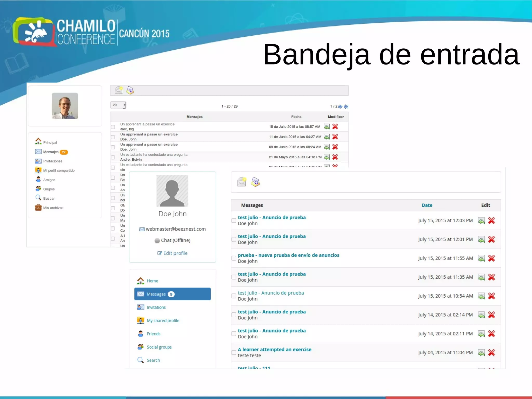Delete the 21 de Mayo 2015 04:18 PM message

[335, 157]
